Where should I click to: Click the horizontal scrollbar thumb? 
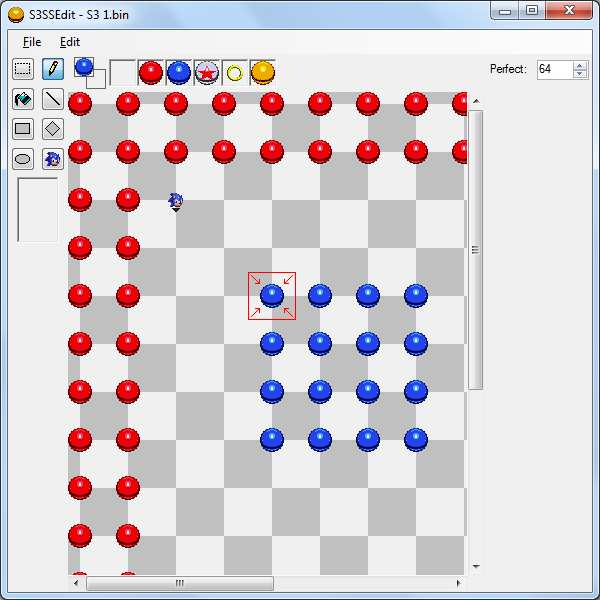(180, 583)
